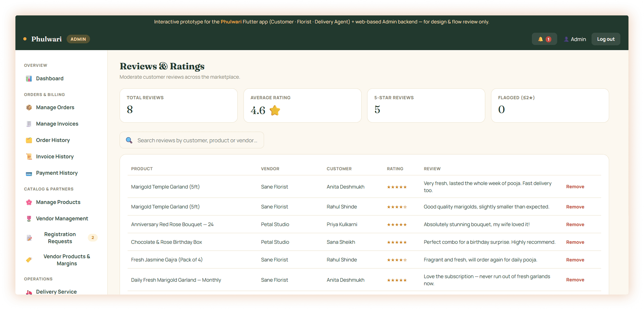Remove Sana Sheikh's review
Viewport: 644px width, 310px height.
(575, 242)
